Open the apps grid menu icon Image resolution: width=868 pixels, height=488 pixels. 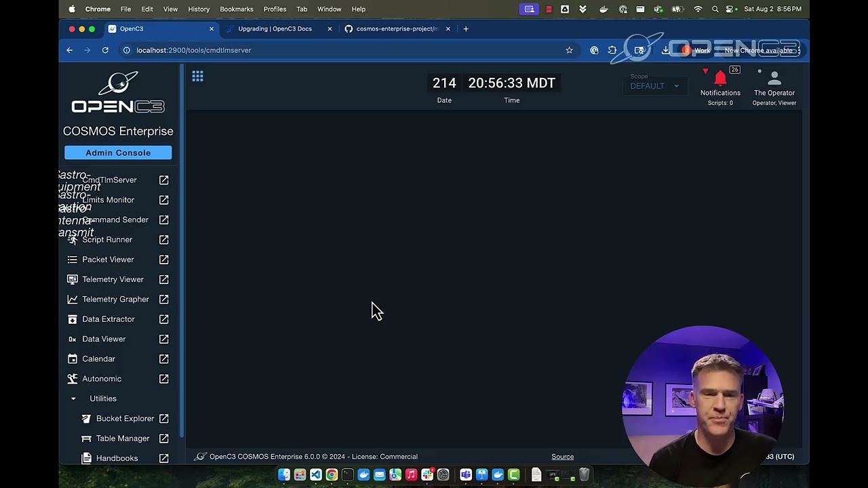pos(197,77)
